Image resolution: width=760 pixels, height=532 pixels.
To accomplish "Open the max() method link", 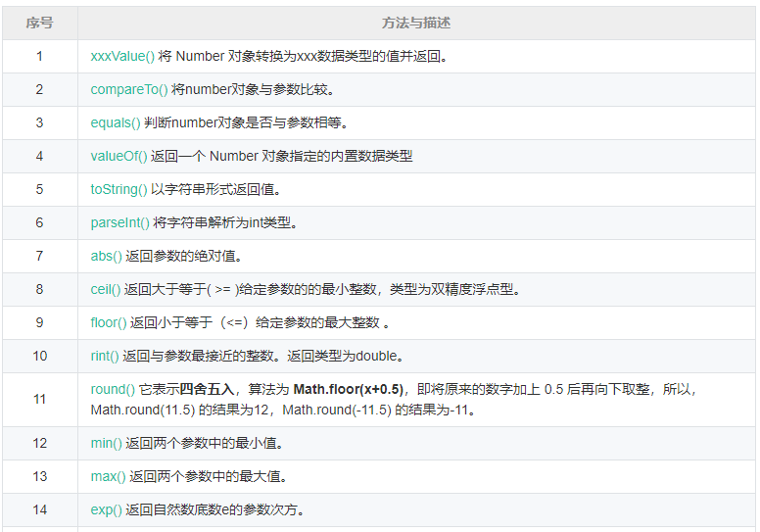I will (108, 477).
